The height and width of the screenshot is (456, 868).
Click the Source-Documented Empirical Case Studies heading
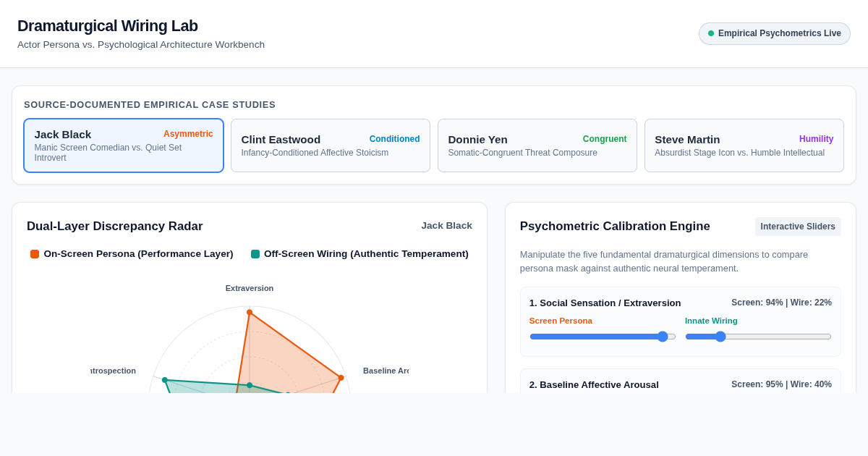click(150, 105)
